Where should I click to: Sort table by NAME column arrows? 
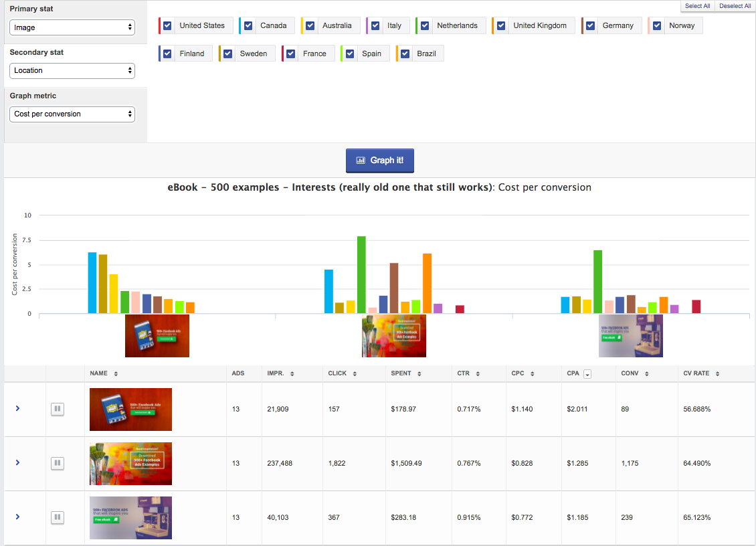(116, 374)
